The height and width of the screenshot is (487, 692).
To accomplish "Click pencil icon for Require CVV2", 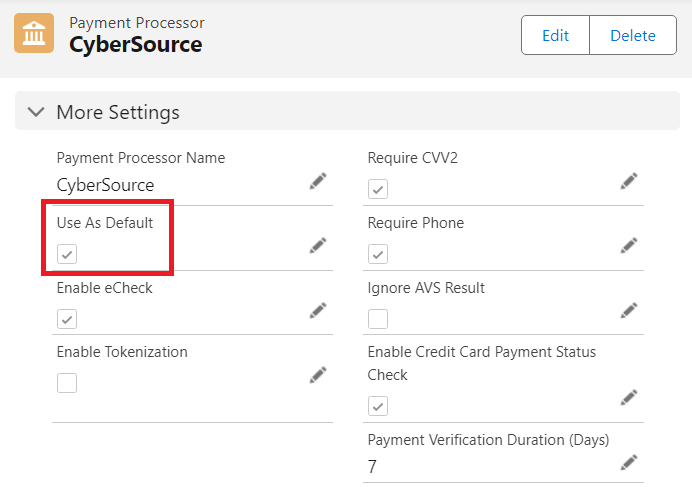I will point(629,181).
